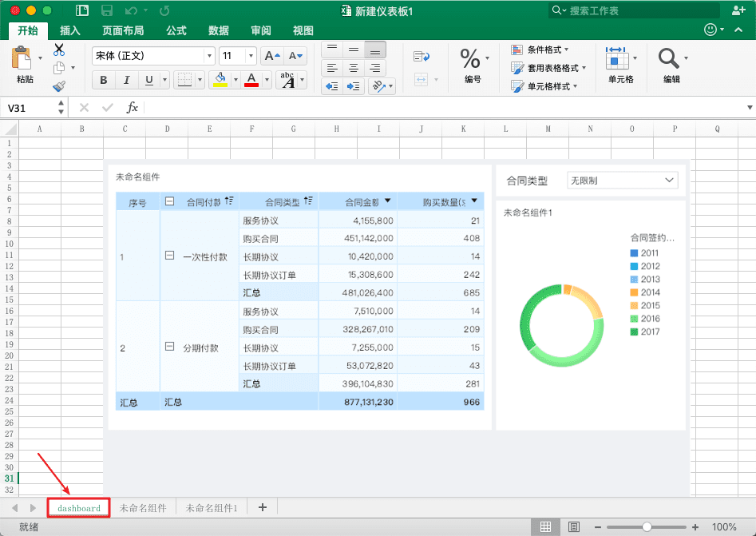This screenshot has height=536, width=756.
Task: Open the 合同类型 无限制 dropdown
Action: pos(622,181)
